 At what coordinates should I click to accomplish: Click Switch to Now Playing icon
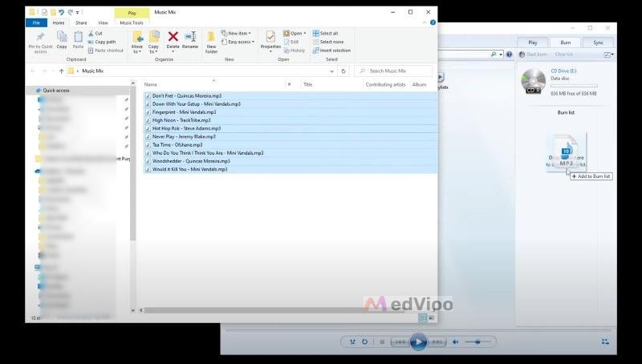pos(605,342)
